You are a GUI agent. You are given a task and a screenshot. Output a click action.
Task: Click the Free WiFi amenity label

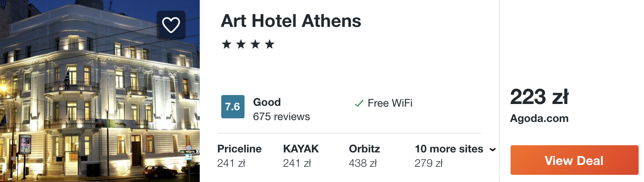(390, 103)
